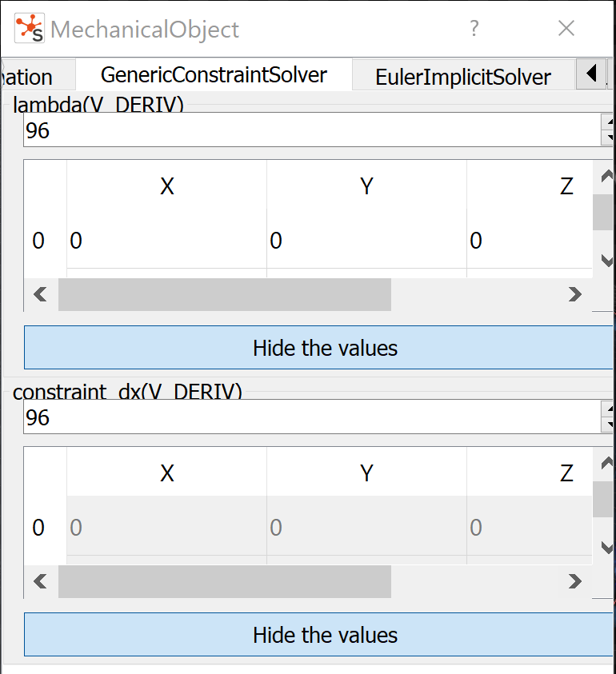Click the tab scroll left arrow
This screenshot has height=674, width=616.
[592, 74]
